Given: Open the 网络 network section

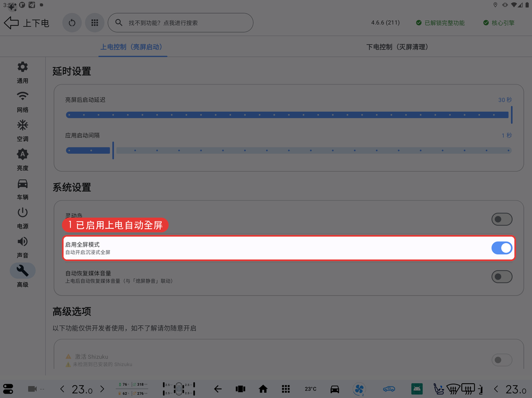Looking at the screenshot, I should pos(22,102).
